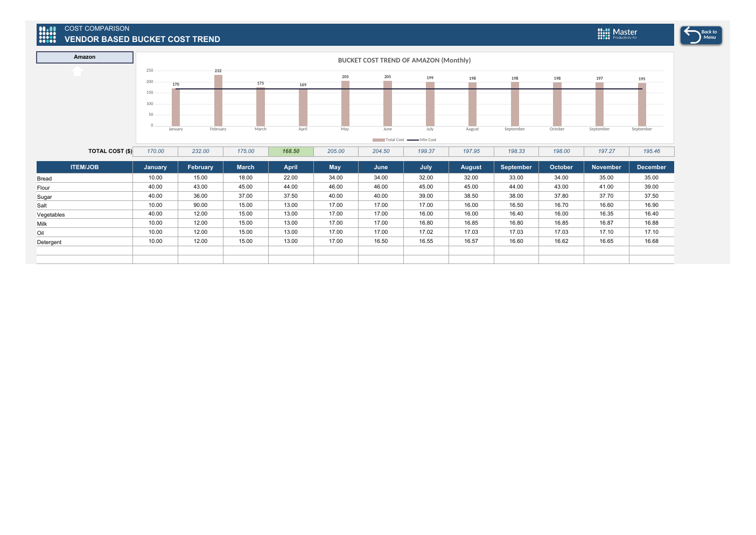Viewport: 756px width, 535px height.
Task: Click the Master Productivity Kit logo
Action: coord(618,34)
